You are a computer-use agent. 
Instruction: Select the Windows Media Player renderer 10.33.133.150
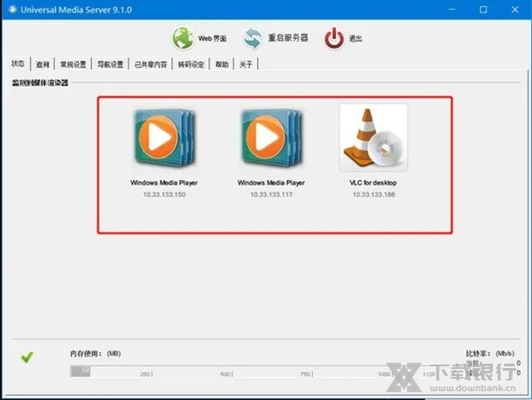click(x=165, y=137)
